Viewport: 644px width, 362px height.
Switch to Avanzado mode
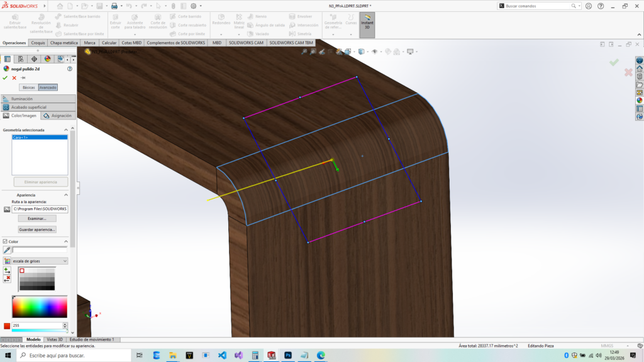pyautogui.click(x=48, y=87)
